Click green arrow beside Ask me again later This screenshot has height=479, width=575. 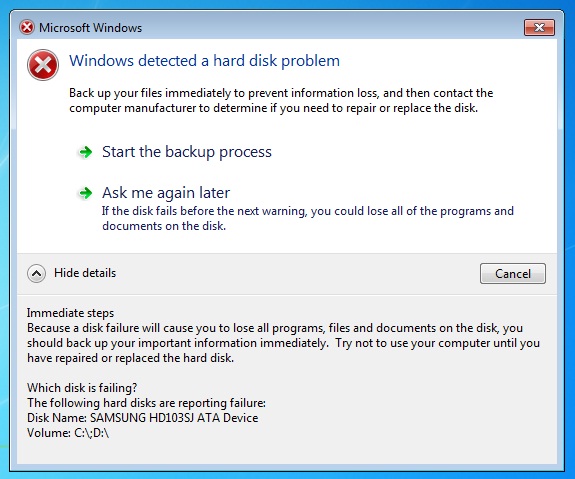coord(86,193)
